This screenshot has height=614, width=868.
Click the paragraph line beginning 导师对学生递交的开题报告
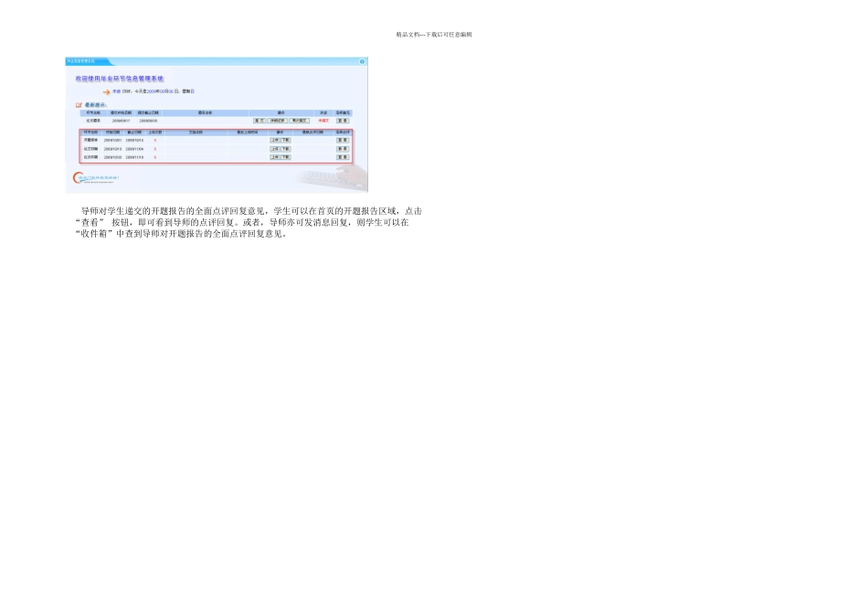pyautogui.click(x=251, y=211)
